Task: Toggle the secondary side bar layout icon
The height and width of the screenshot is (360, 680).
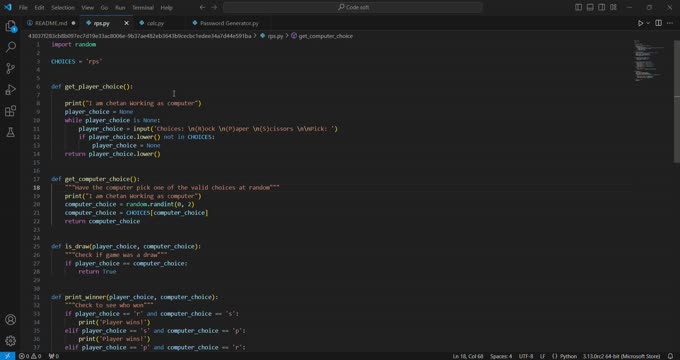Action: tap(602, 7)
